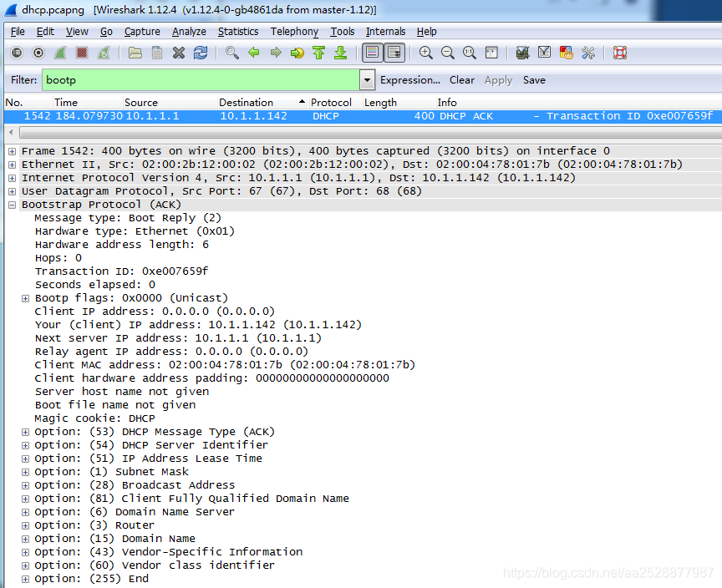Go back in packet history arrow
The width and height of the screenshot is (722, 588).
click(254, 53)
